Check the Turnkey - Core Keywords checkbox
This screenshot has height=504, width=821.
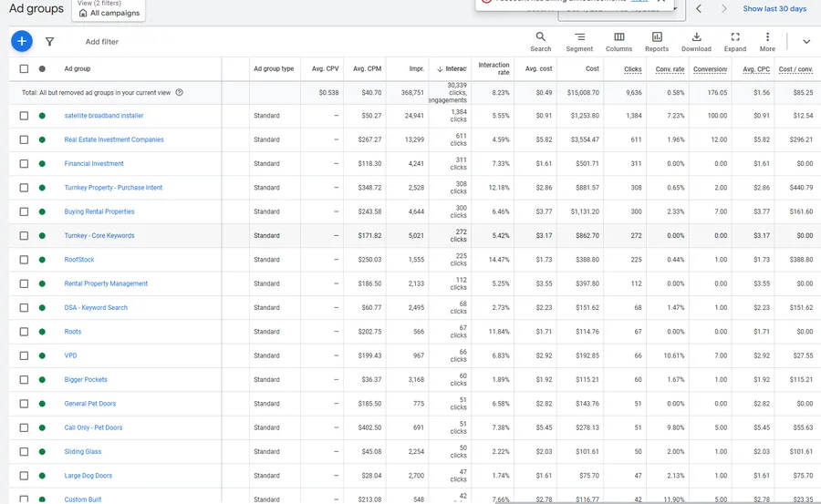tap(24, 236)
